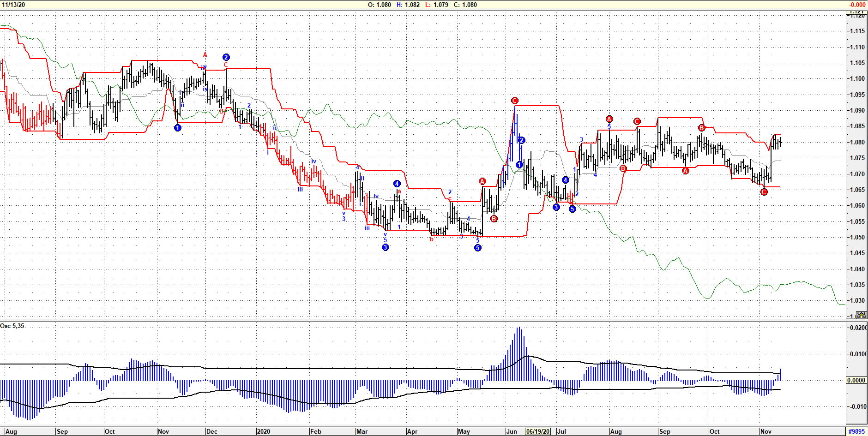Click the -0.000 change value at top right
The width and height of the screenshot is (868, 436).
click(857, 5)
